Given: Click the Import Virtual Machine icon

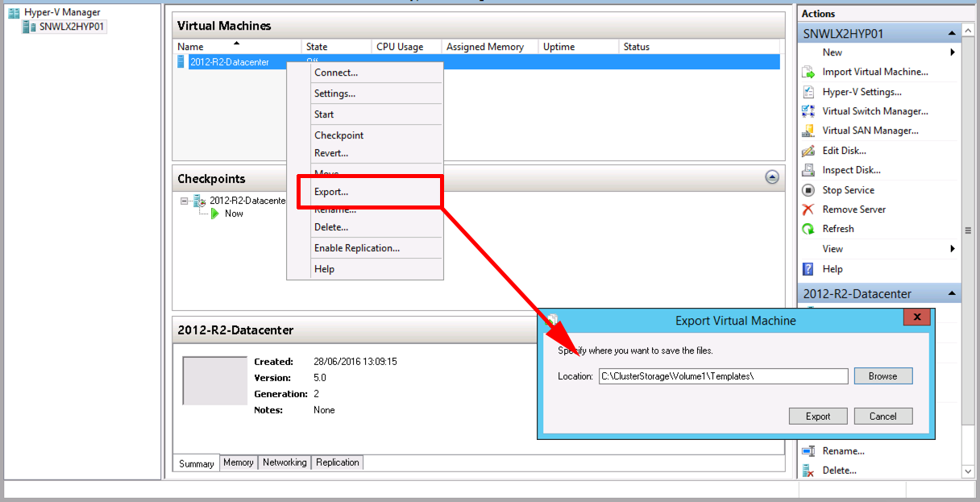Looking at the screenshot, I should [x=808, y=72].
